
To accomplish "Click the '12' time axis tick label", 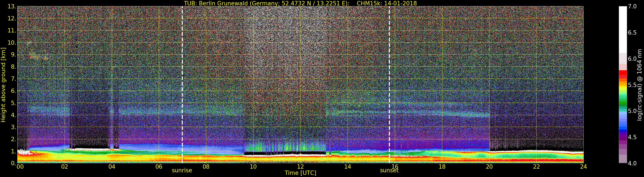I will [300, 167].
